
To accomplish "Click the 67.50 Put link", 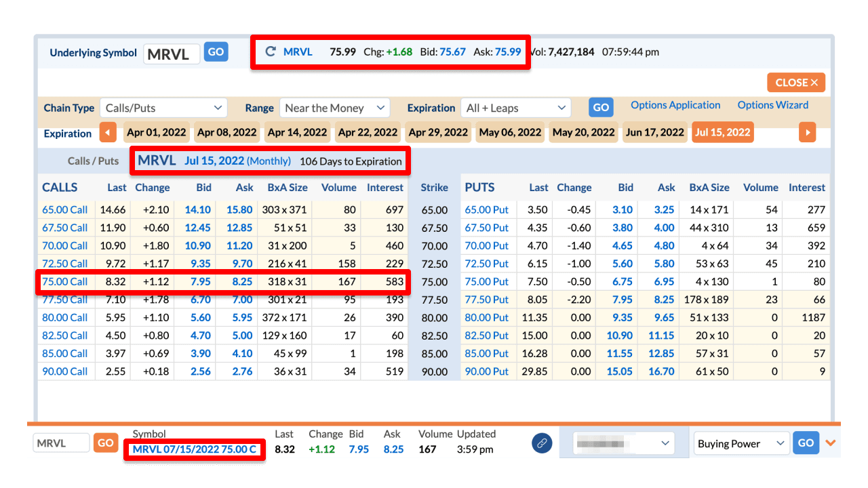I will [487, 228].
